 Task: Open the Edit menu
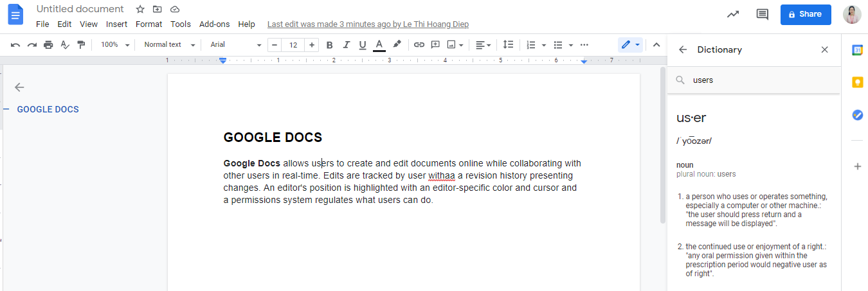pyautogui.click(x=64, y=24)
